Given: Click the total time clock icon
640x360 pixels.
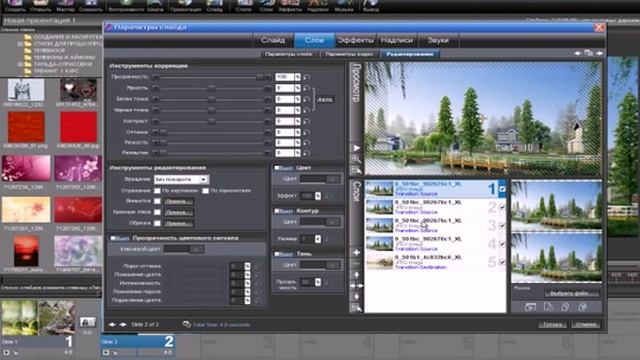Looking at the screenshot, I should tap(187, 324).
